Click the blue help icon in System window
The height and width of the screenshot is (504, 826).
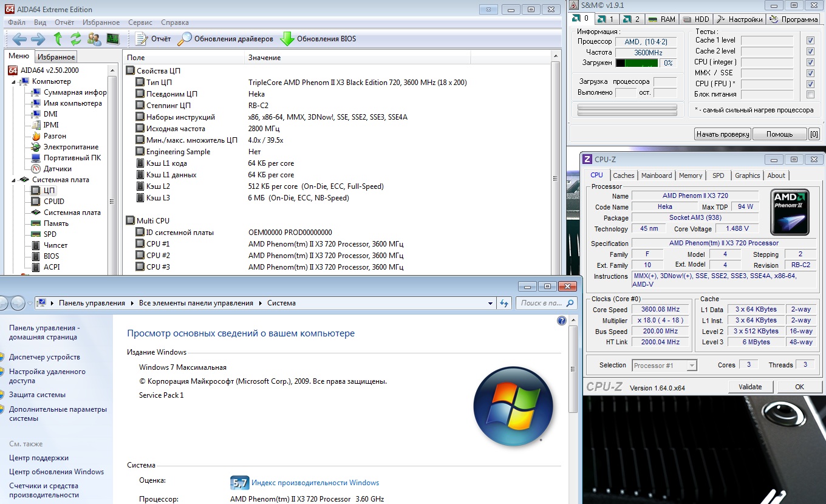(x=562, y=321)
